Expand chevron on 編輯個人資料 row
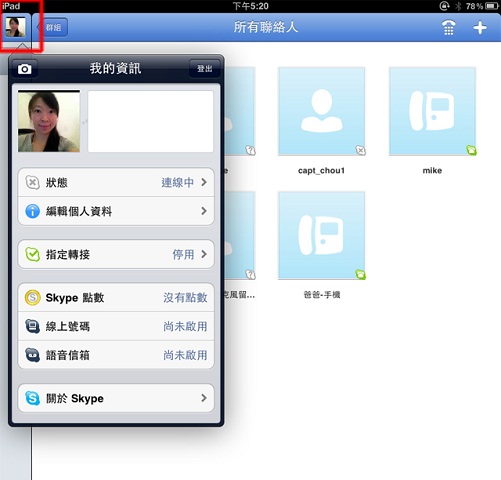501x480 pixels. pos(204,211)
